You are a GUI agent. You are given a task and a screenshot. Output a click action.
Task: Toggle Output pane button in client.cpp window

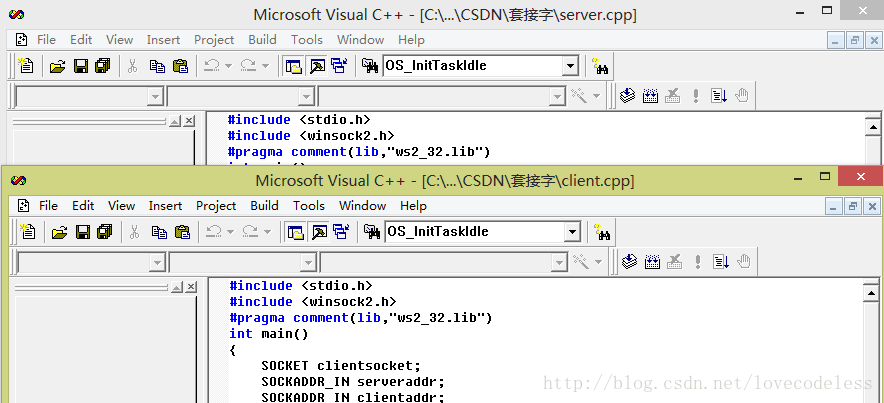[319, 232]
